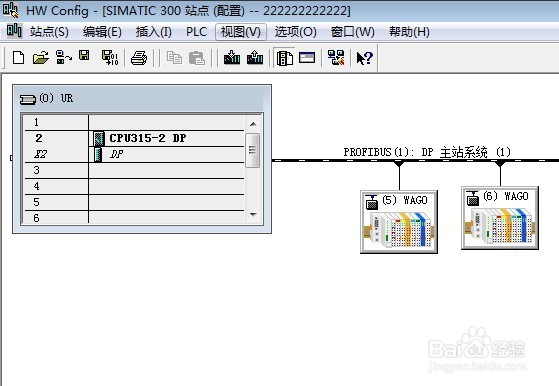
Task: Select the X2 DP interface row
Action: coord(134,154)
